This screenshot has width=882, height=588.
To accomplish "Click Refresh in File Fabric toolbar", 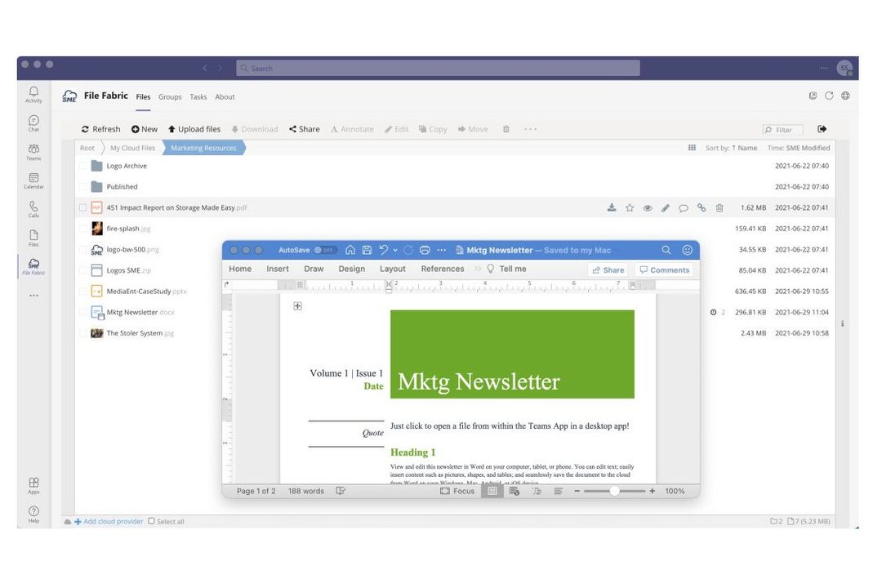I will (101, 129).
